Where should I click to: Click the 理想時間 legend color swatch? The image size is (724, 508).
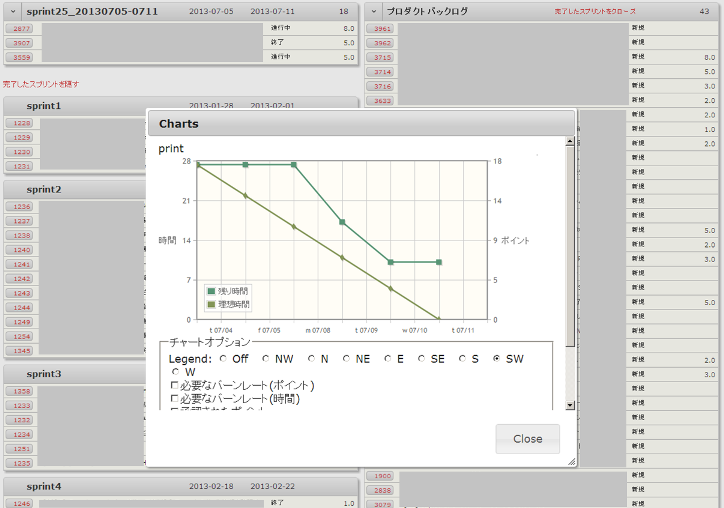click(x=211, y=304)
